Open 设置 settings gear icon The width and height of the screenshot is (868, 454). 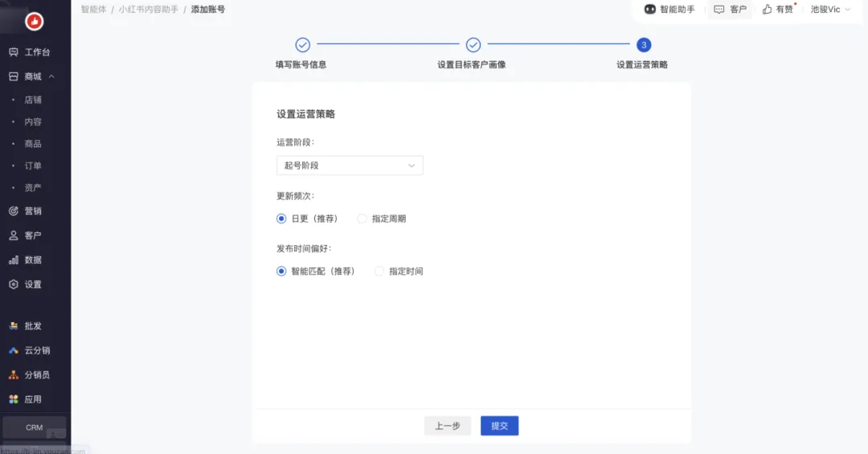14,284
